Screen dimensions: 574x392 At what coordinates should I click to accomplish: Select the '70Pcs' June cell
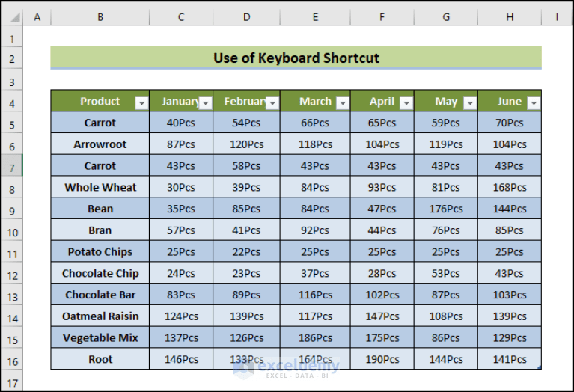(x=510, y=123)
